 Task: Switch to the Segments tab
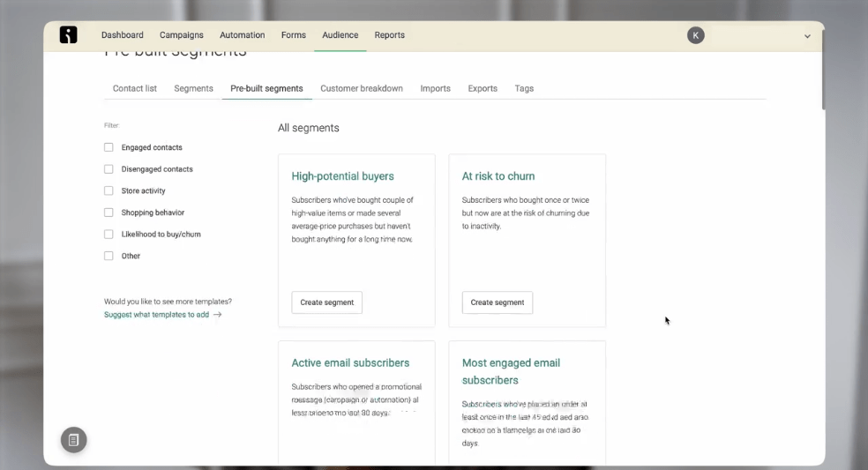click(x=193, y=88)
